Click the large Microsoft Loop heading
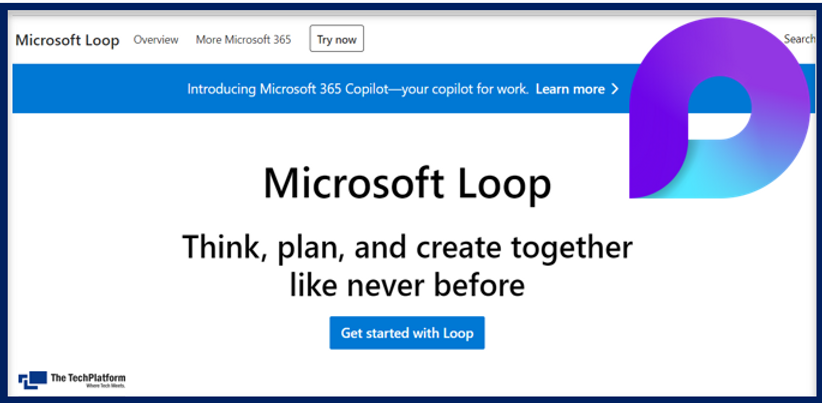This screenshot has width=822, height=403. point(407,184)
